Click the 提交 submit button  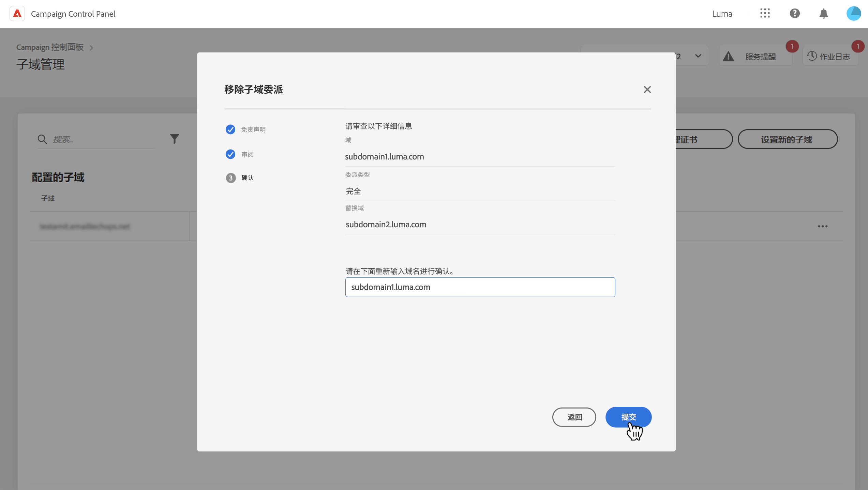628,417
